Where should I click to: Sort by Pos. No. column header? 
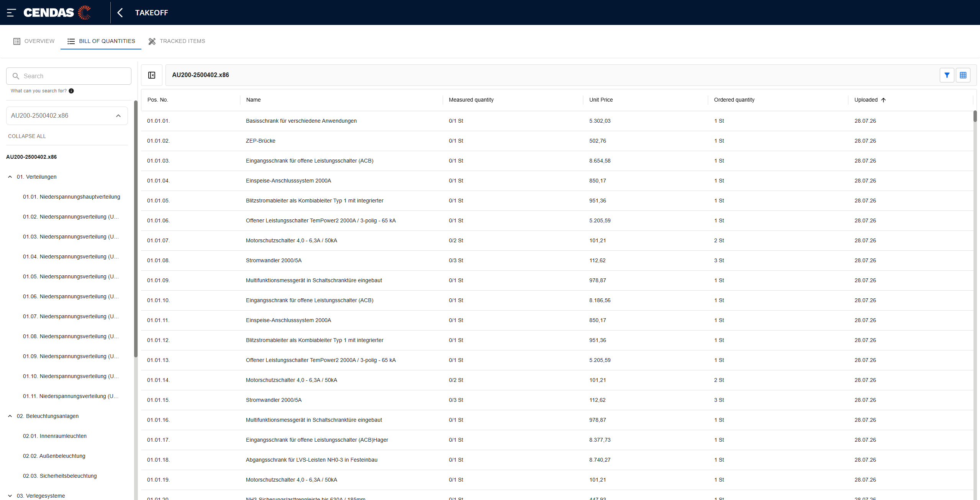tap(158, 100)
